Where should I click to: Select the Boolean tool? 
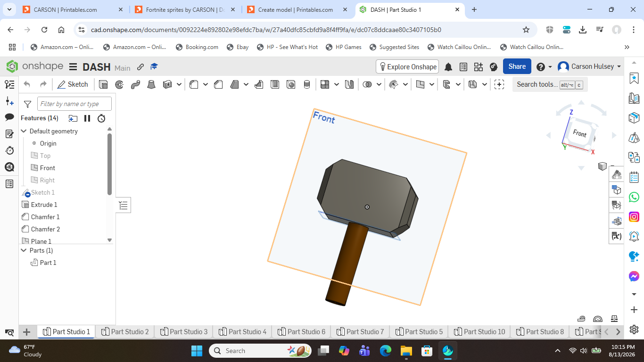click(367, 84)
